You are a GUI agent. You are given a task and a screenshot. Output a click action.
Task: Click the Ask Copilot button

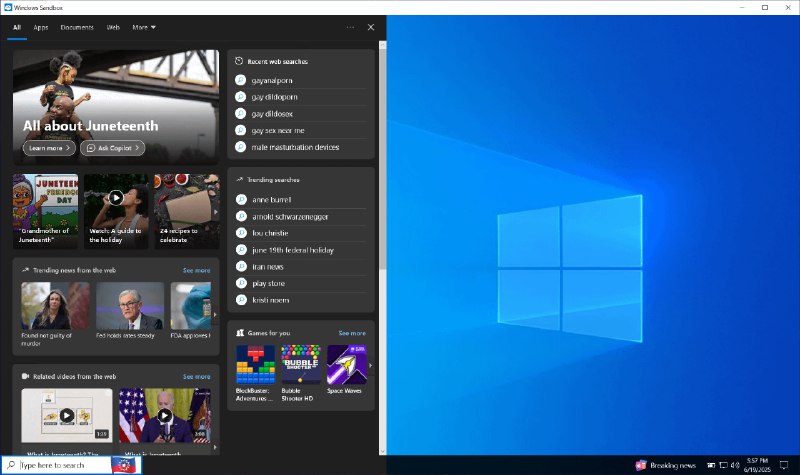pos(112,148)
